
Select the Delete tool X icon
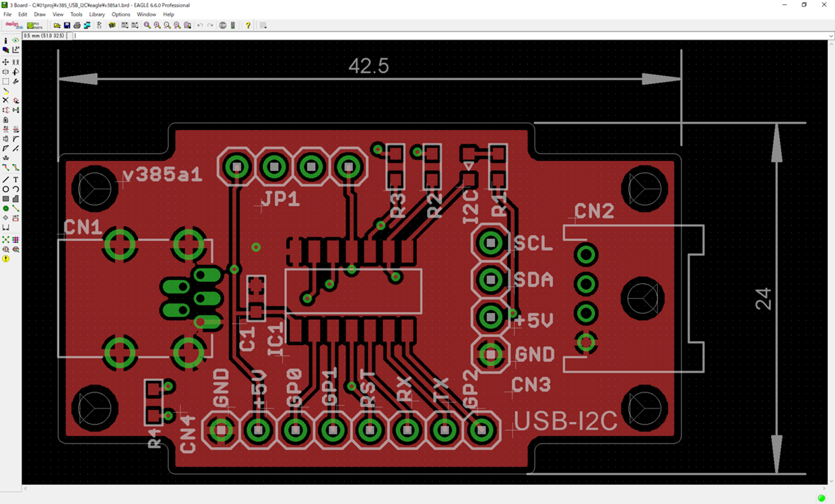tap(5, 100)
